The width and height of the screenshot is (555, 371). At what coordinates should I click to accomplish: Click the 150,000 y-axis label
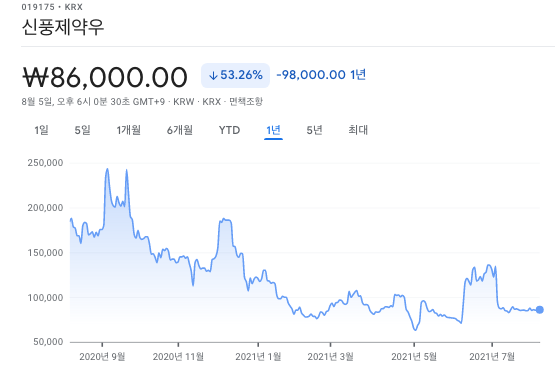click(45, 253)
